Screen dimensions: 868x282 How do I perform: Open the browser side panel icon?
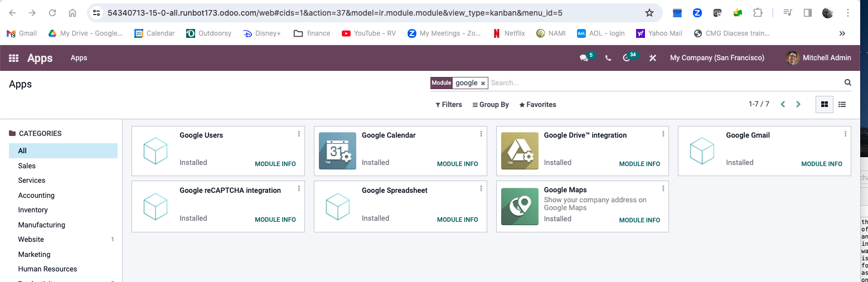point(807,13)
